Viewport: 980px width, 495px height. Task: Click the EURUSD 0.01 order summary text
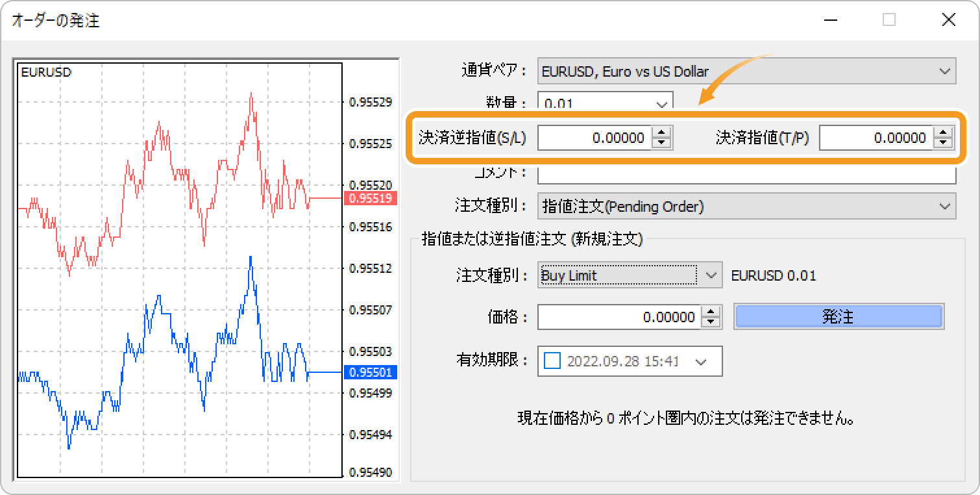coord(774,275)
